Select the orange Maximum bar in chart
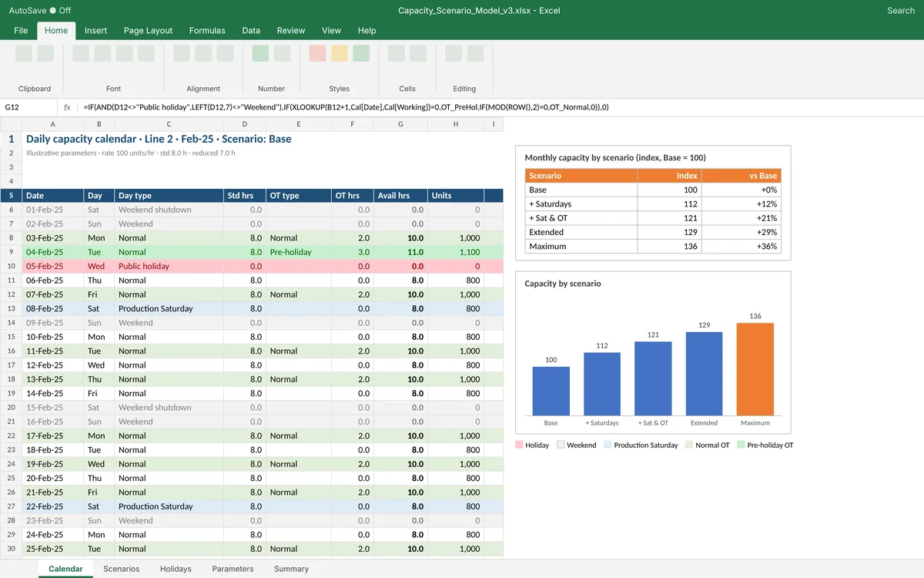The width and height of the screenshot is (924, 578). pos(755,369)
